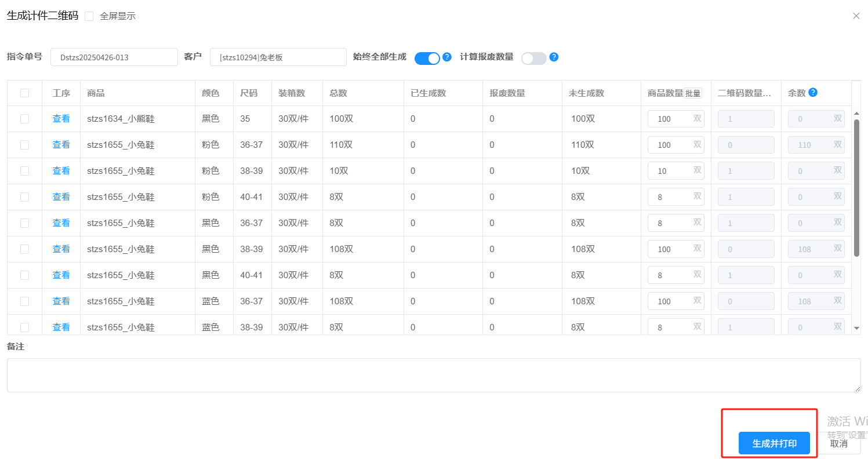Click 取消 button
868x459 pixels.
pyautogui.click(x=839, y=443)
